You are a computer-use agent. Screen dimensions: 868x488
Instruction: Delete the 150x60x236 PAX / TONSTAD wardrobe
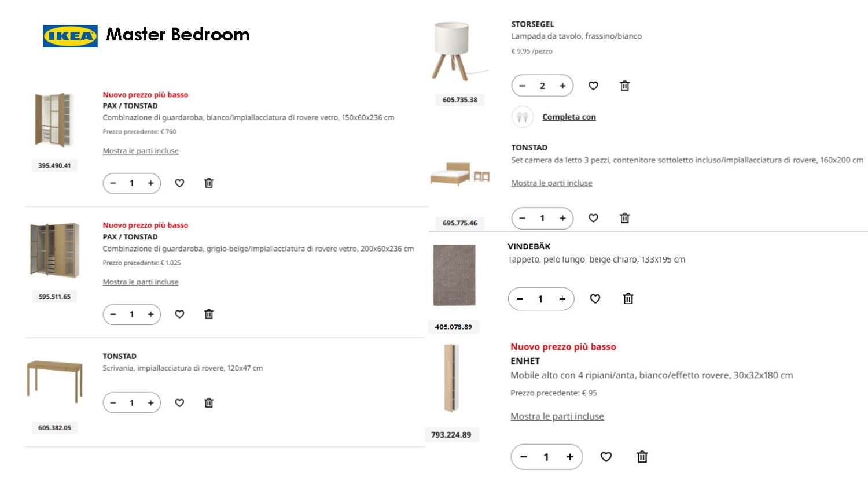coord(209,183)
